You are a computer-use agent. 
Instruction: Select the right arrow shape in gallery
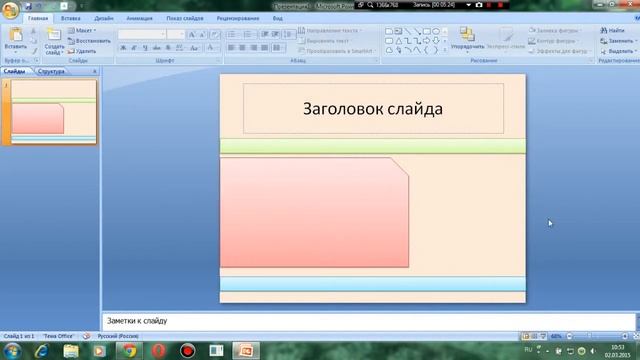click(427, 41)
